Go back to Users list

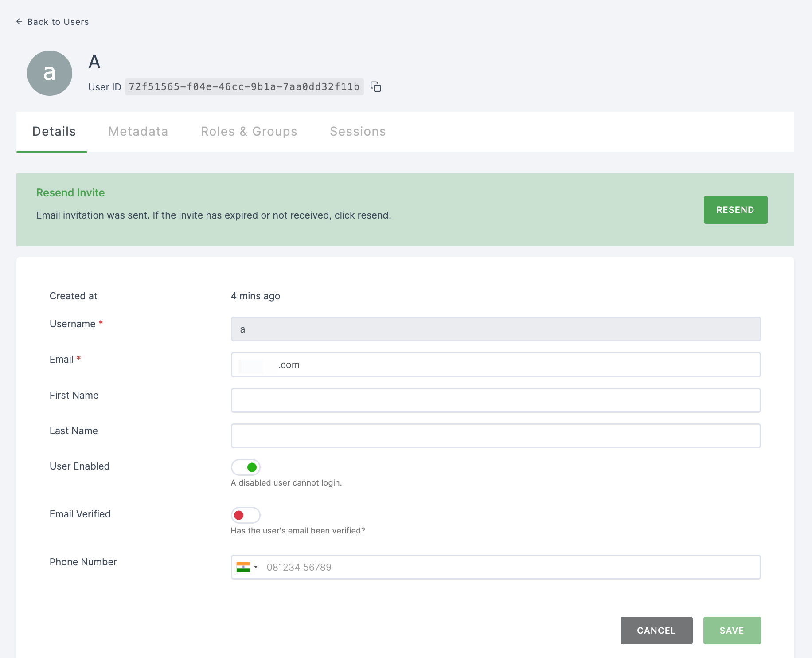52,22
